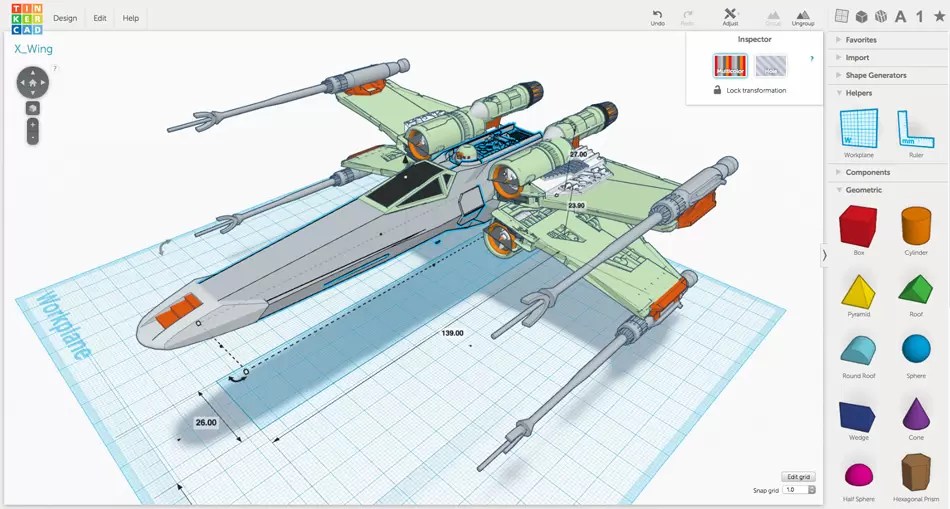Click the Ungroup button

pyautogui.click(x=803, y=18)
